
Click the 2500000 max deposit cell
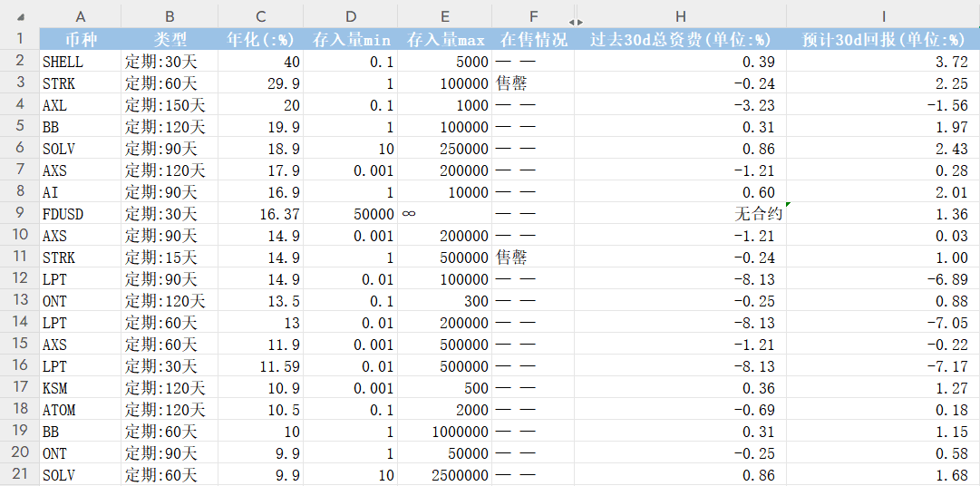coord(444,475)
